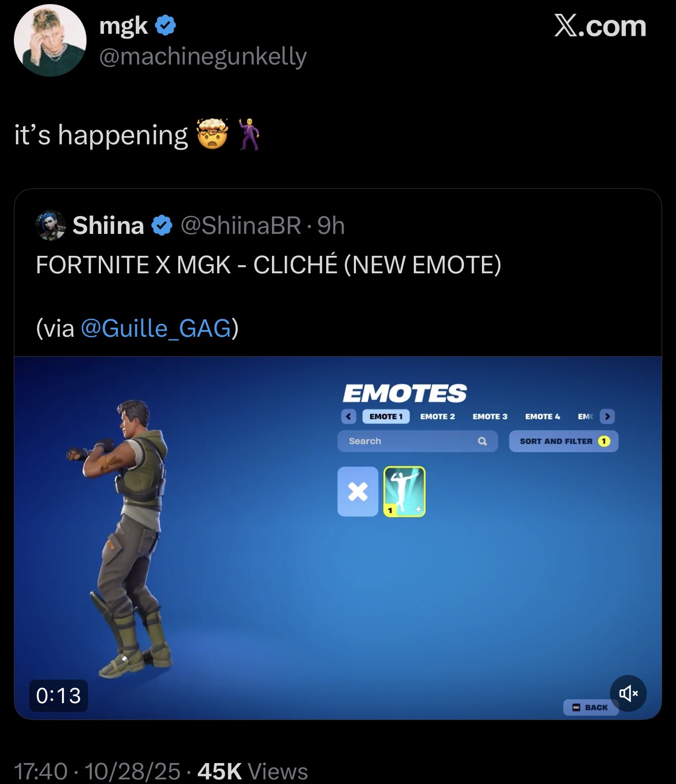Screen dimensions: 676x784
Task: Click the magnifier icon in Search
Action: pos(482,441)
